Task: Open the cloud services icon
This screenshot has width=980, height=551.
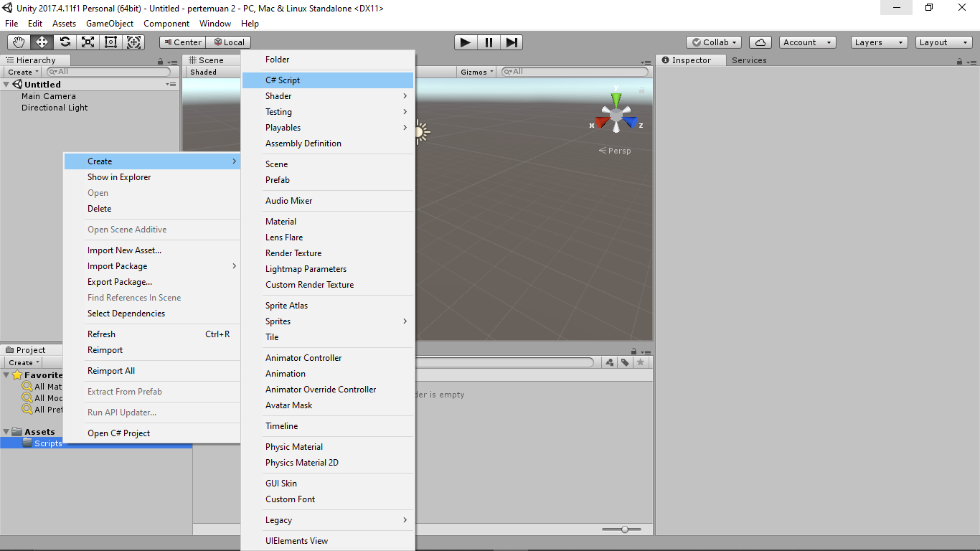Action: [760, 42]
